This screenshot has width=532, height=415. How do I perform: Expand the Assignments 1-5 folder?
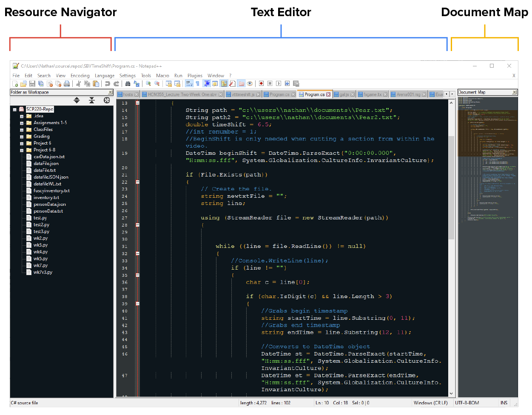tap(22, 123)
